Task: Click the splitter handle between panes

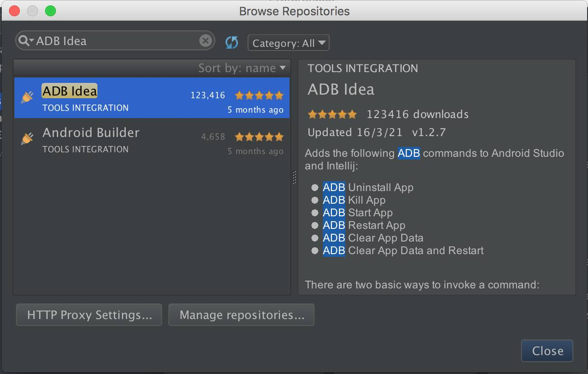Action: (x=294, y=177)
